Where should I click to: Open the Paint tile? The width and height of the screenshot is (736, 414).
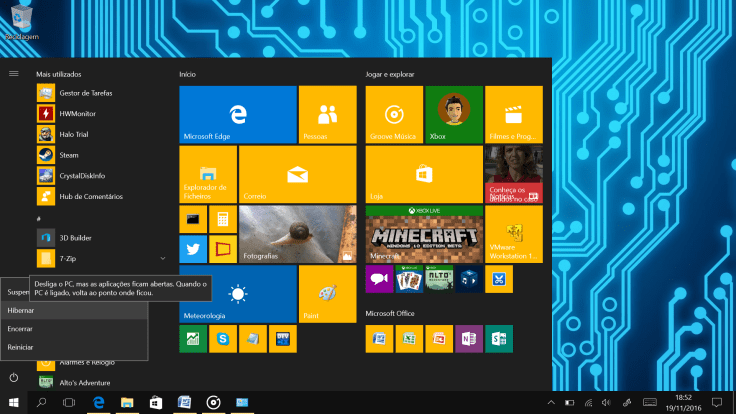click(327, 294)
